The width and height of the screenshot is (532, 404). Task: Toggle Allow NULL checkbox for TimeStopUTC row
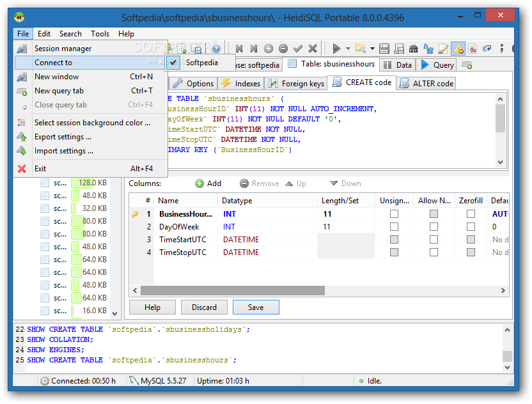(434, 252)
